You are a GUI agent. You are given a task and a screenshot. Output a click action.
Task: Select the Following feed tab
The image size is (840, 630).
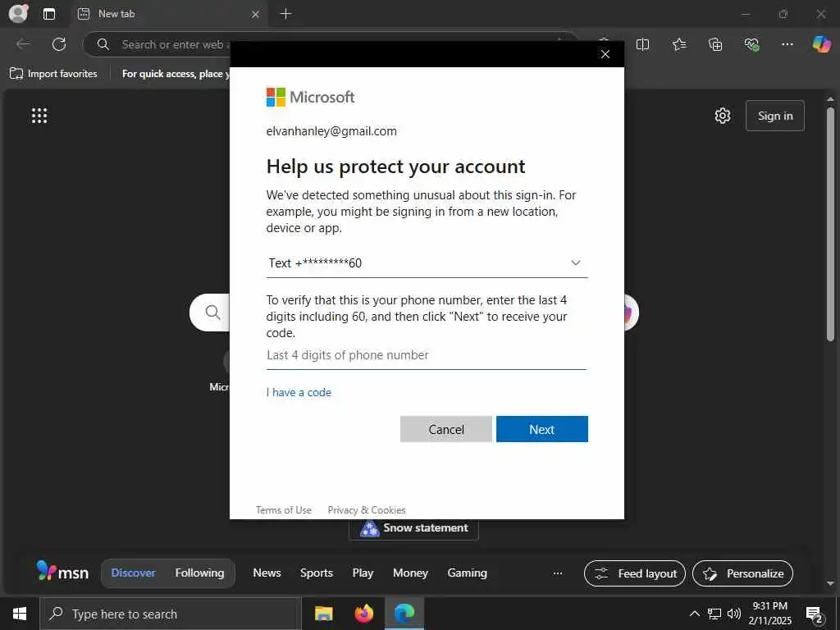[199, 573]
